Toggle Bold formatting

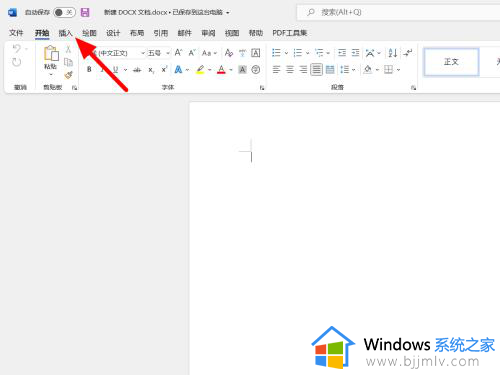click(x=89, y=70)
